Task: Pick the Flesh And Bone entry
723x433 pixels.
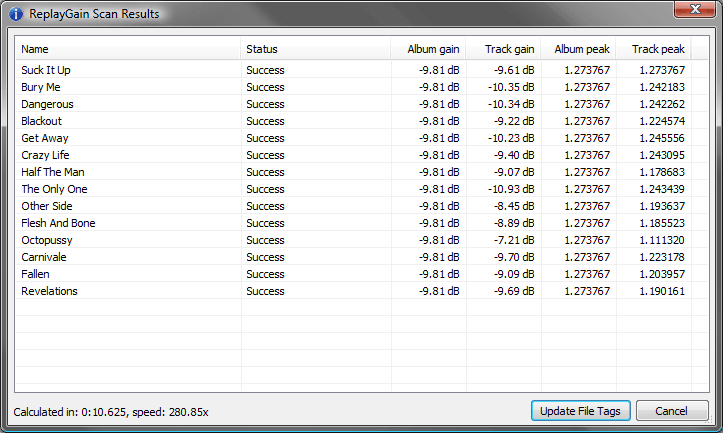Action: [58, 223]
